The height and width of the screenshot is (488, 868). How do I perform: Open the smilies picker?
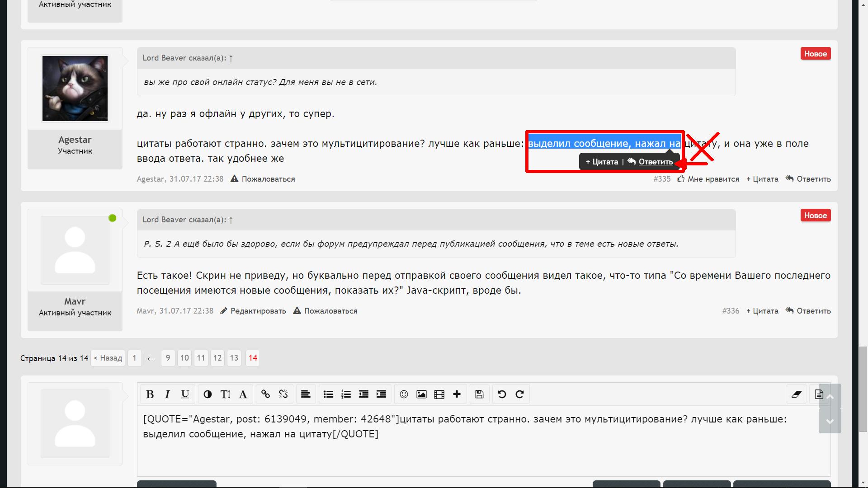coord(404,394)
